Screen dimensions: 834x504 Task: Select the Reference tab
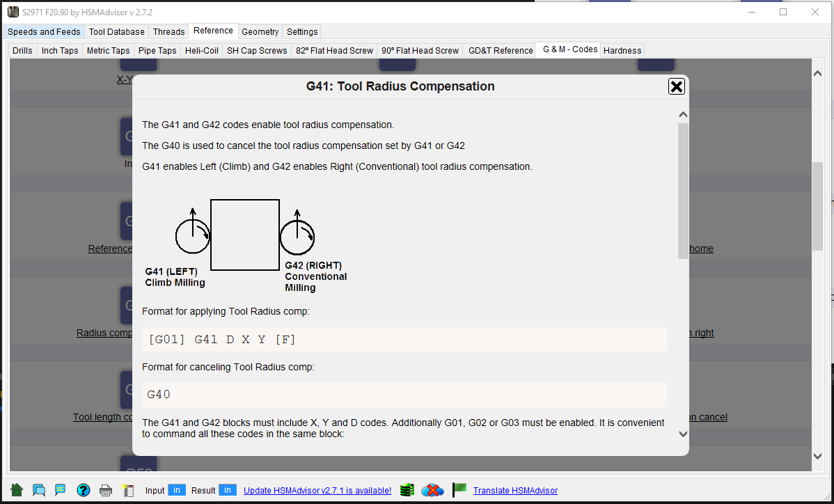point(213,31)
